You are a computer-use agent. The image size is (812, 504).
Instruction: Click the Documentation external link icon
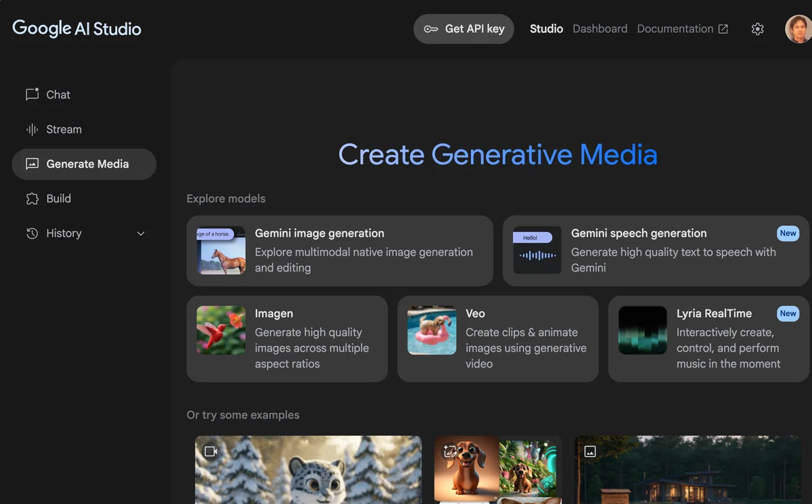click(x=723, y=29)
